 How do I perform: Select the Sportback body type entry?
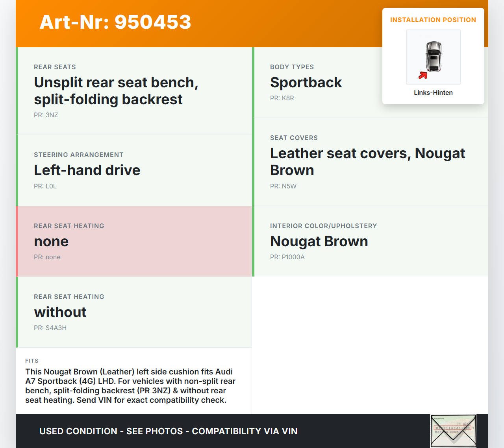(306, 83)
